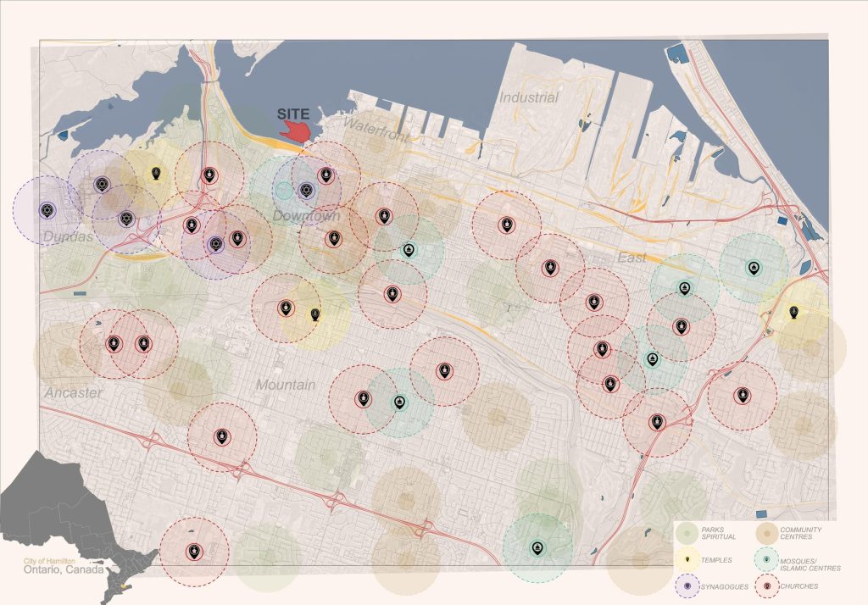
Task: Click the 'MOSQUES/ ISLAMIC CENTRES' legend text
Action: [810, 564]
